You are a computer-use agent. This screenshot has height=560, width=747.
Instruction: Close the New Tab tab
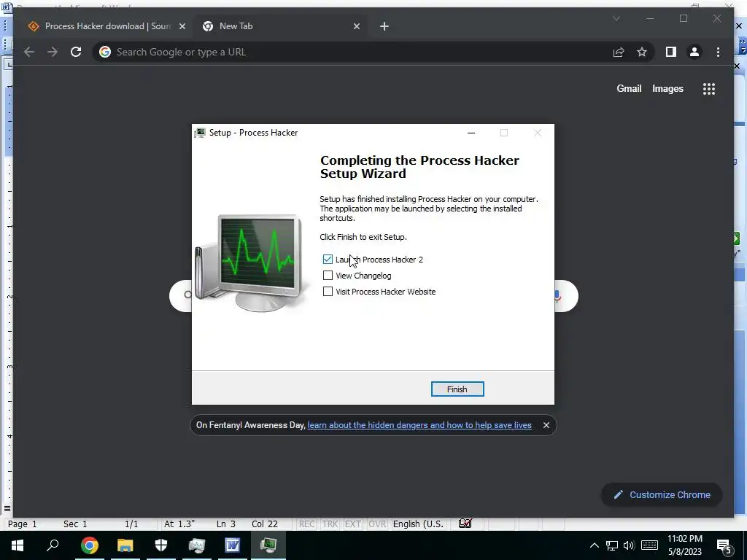(356, 26)
